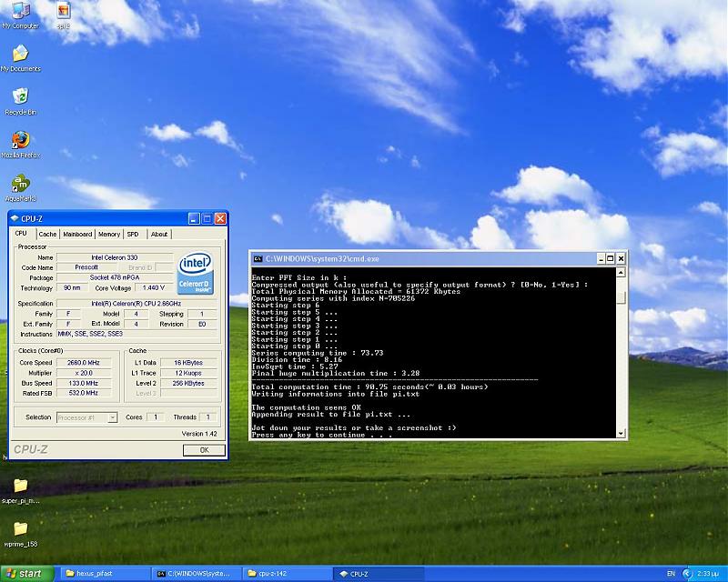Switch to hexus_pifast taskbar window

point(105,574)
